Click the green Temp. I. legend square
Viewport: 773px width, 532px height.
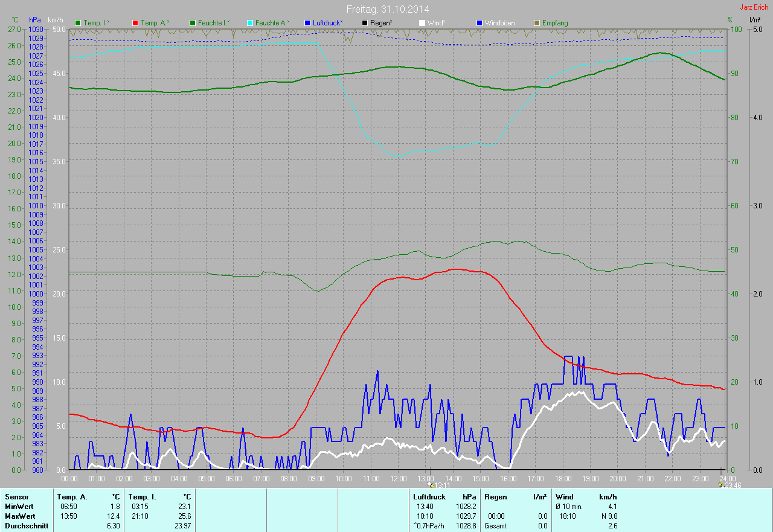click(x=78, y=23)
